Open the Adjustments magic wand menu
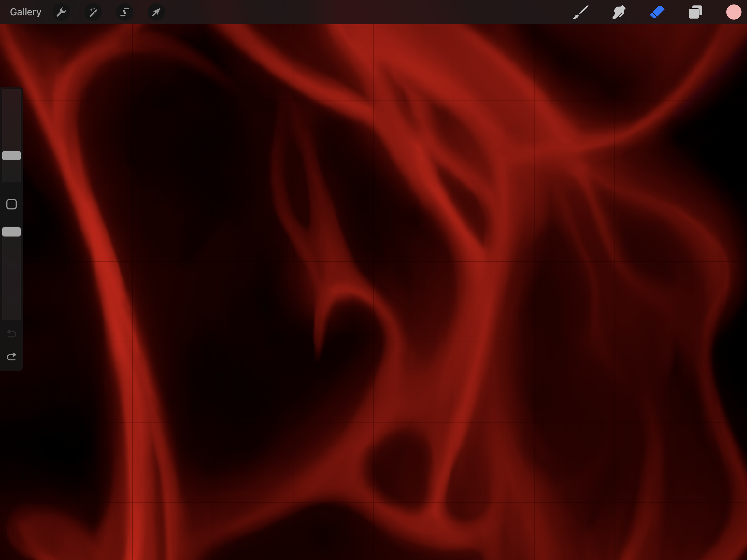The width and height of the screenshot is (747, 560). coord(93,12)
